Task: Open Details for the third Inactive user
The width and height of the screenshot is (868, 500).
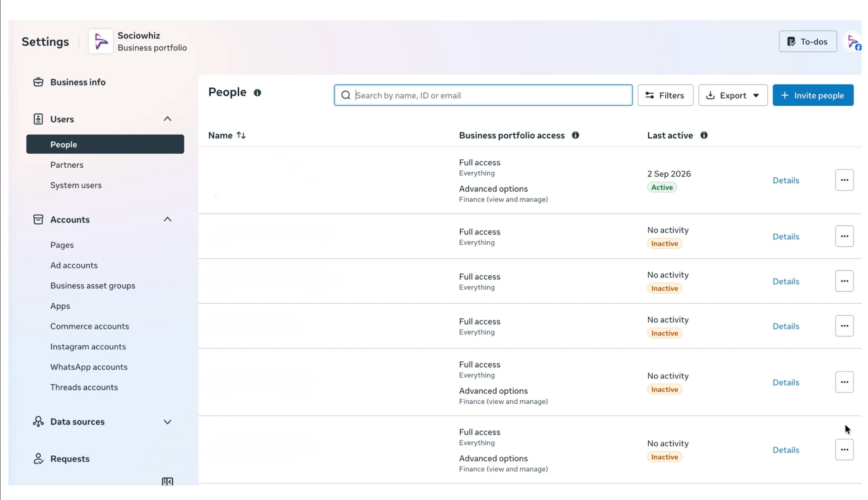Action: click(x=786, y=326)
